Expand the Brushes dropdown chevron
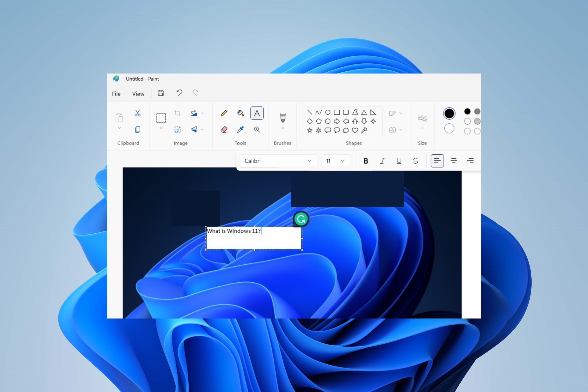Viewport: 588px width, 392px height. click(283, 128)
